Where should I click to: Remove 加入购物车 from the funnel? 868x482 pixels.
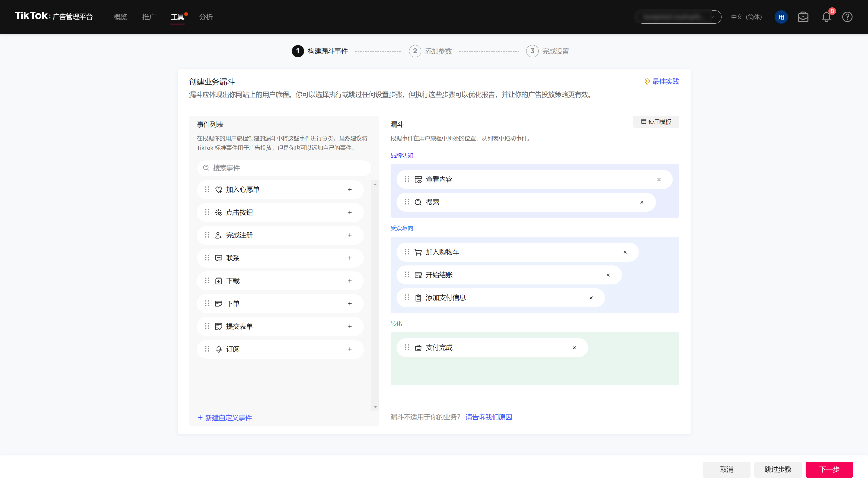click(x=625, y=252)
